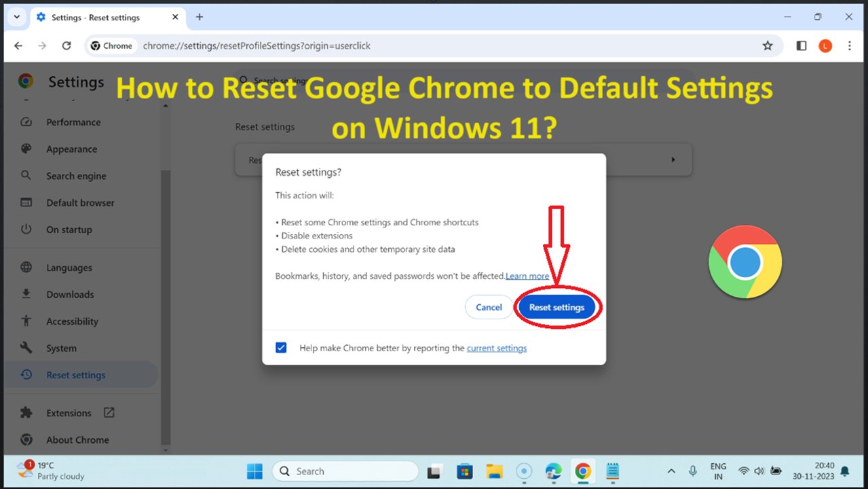Open the tab search dropdown arrow
Screen dimensions: 868x489
[x=16, y=17]
